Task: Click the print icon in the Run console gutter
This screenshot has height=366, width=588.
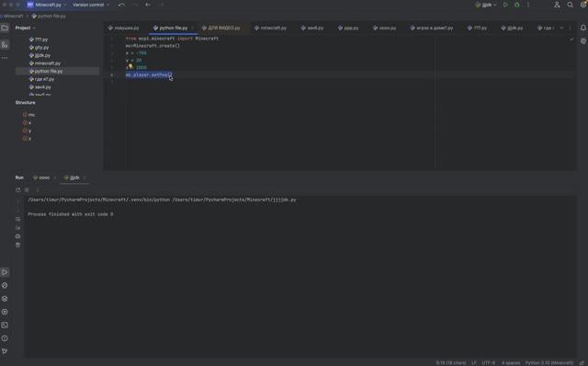Action: (18, 236)
